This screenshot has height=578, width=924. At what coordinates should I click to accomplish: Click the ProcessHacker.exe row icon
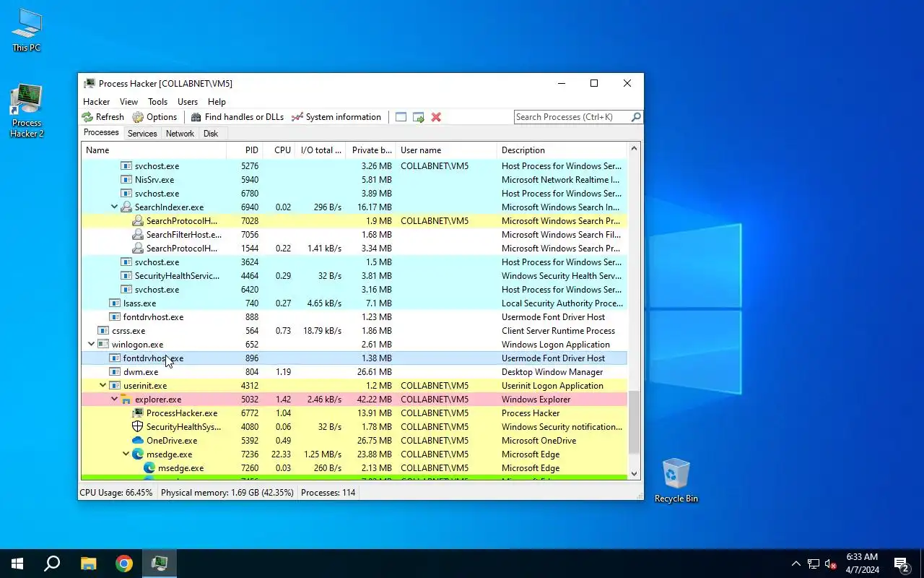click(138, 413)
